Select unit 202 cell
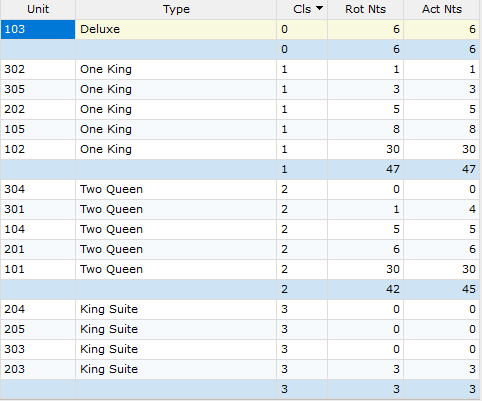 pyautogui.click(x=38, y=109)
